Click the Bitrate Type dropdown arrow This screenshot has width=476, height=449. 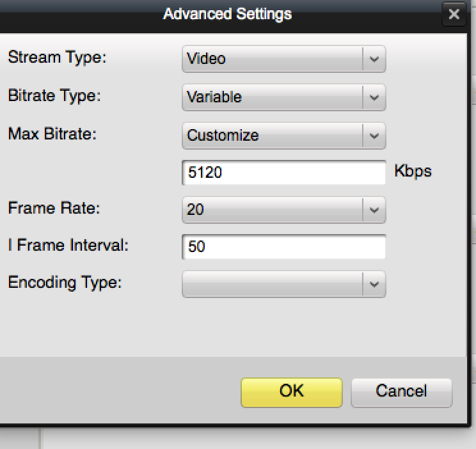[x=374, y=98]
